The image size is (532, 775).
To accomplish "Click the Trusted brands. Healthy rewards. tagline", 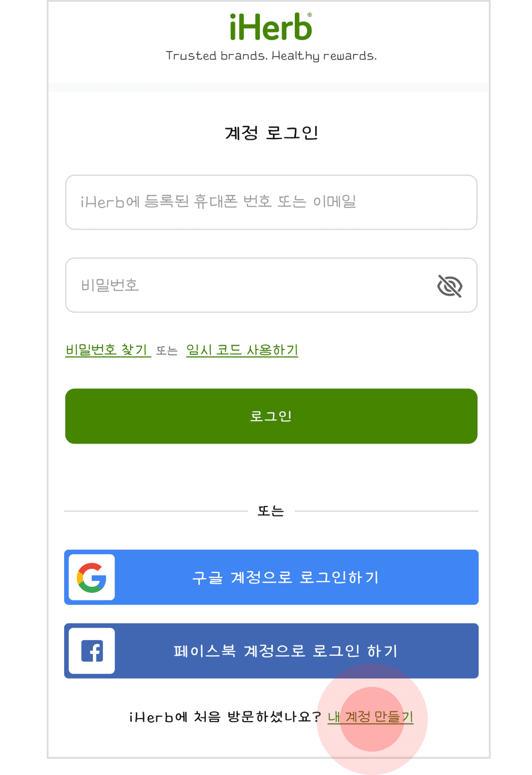I will pos(271,56).
